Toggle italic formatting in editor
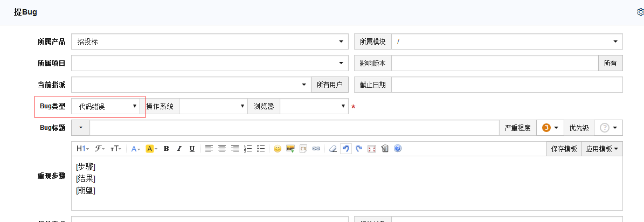 179,149
